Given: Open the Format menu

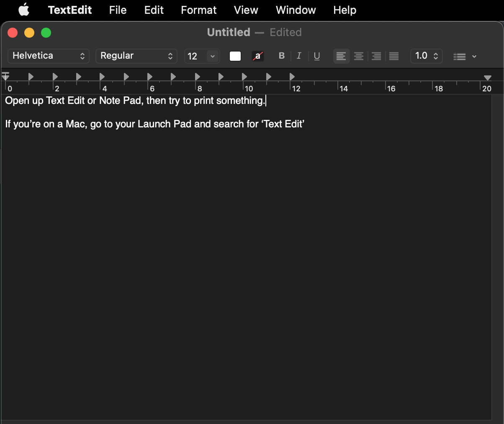Looking at the screenshot, I should pos(199,10).
